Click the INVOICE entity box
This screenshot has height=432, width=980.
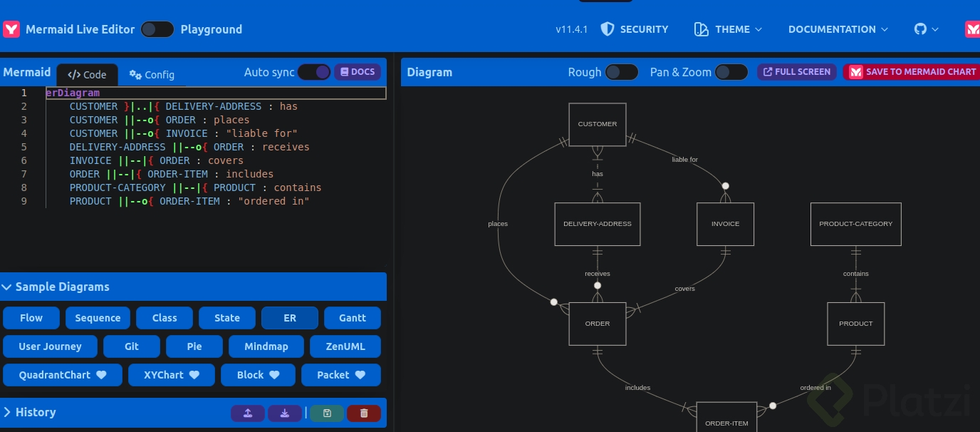(725, 224)
